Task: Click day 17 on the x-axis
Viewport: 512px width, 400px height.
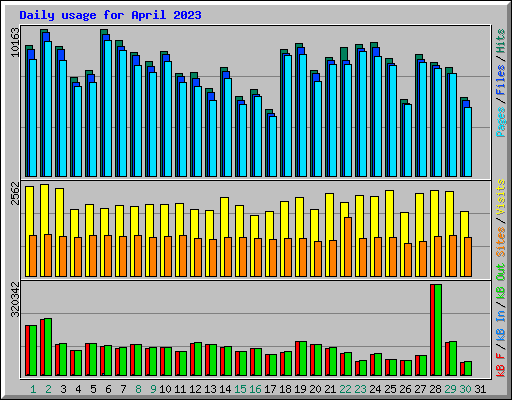Action: coord(270,389)
